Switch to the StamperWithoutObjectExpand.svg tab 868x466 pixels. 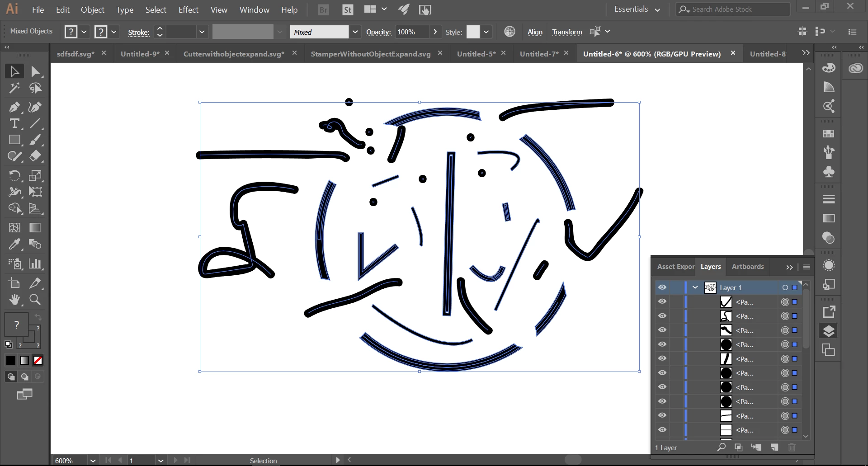[371, 54]
